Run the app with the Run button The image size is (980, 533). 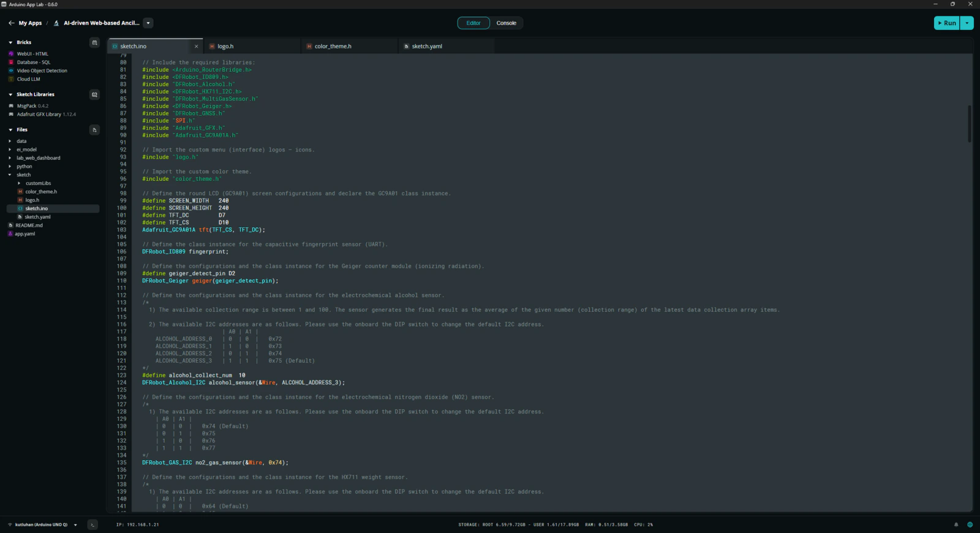[946, 23]
